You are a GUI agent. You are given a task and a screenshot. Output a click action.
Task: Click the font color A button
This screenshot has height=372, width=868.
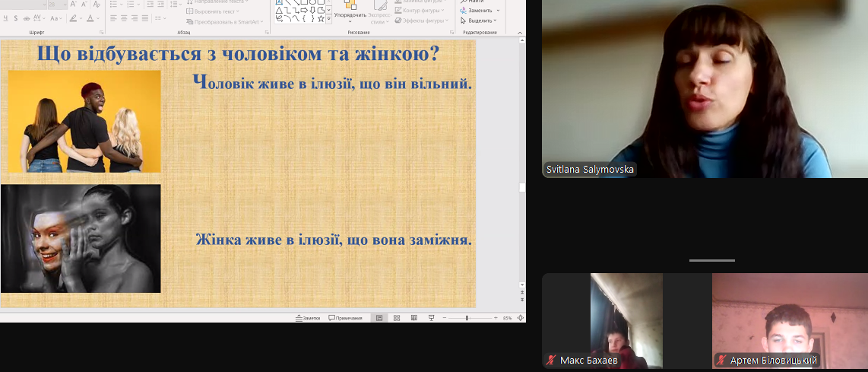coord(90,17)
